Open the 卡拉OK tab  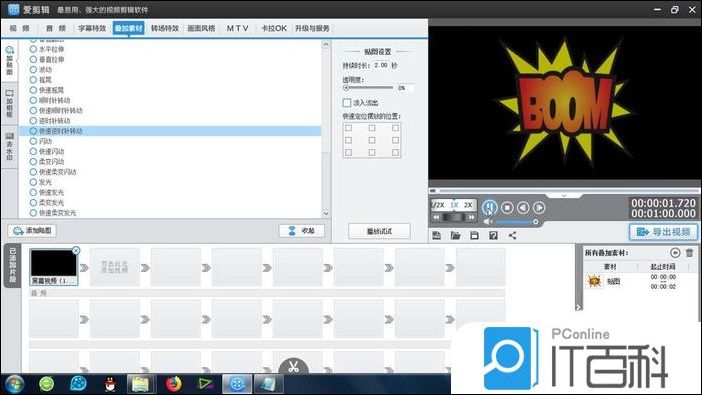coord(274,28)
